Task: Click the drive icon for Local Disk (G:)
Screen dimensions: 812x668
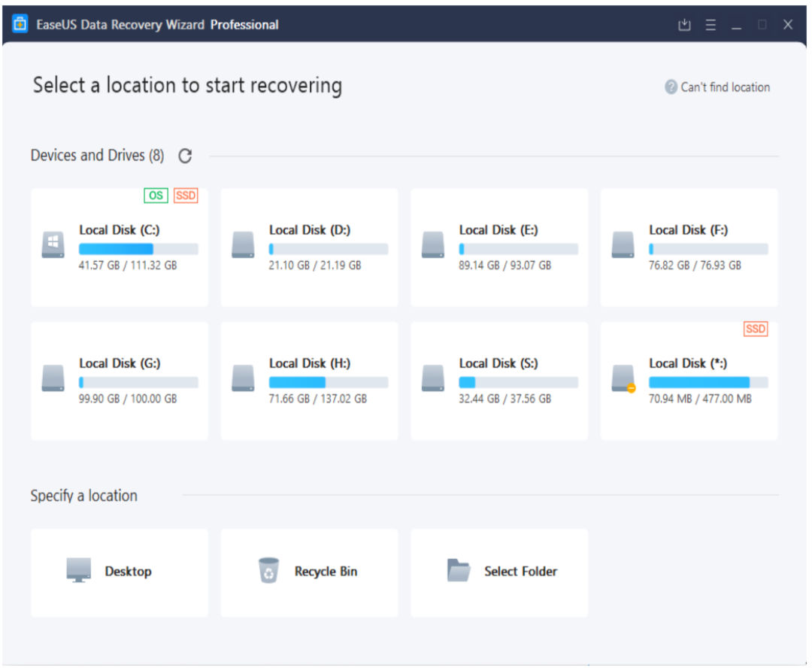Action: click(x=53, y=378)
